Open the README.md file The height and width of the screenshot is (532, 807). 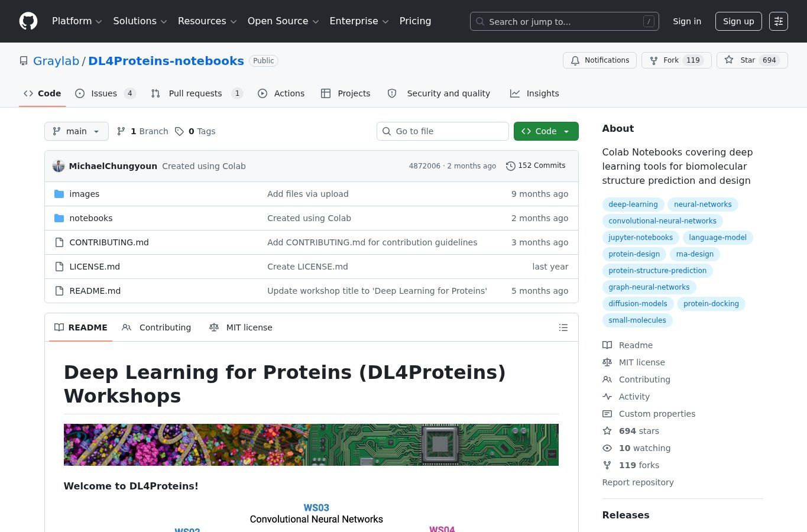(95, 291)
